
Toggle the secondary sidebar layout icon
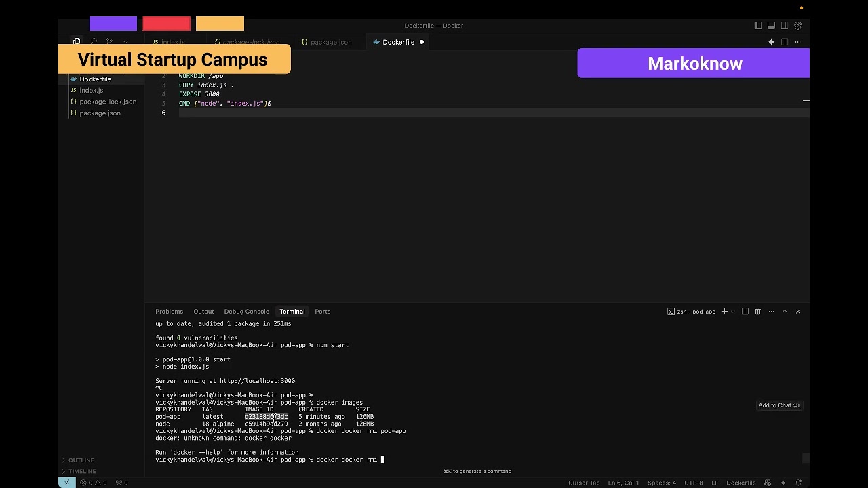[785, 26]
